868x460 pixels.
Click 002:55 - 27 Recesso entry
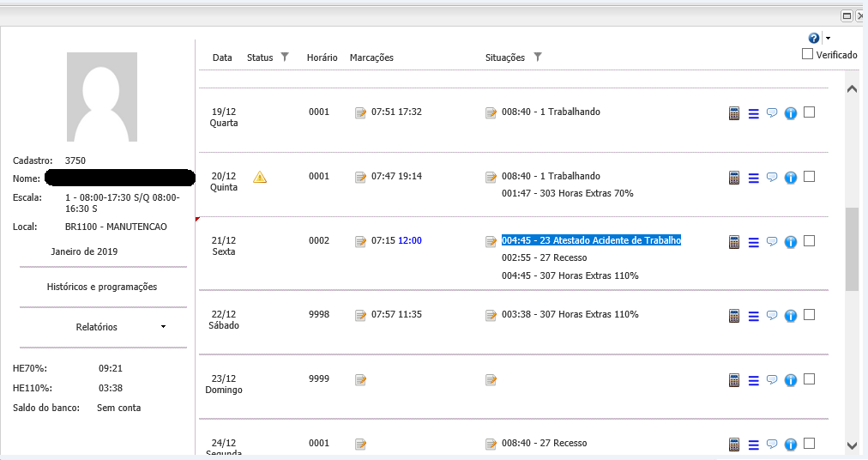544,257
